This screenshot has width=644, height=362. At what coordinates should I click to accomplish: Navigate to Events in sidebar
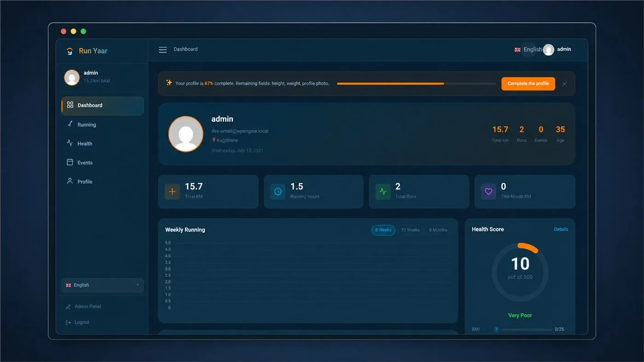pyautogui.click(x=103, y=163)
